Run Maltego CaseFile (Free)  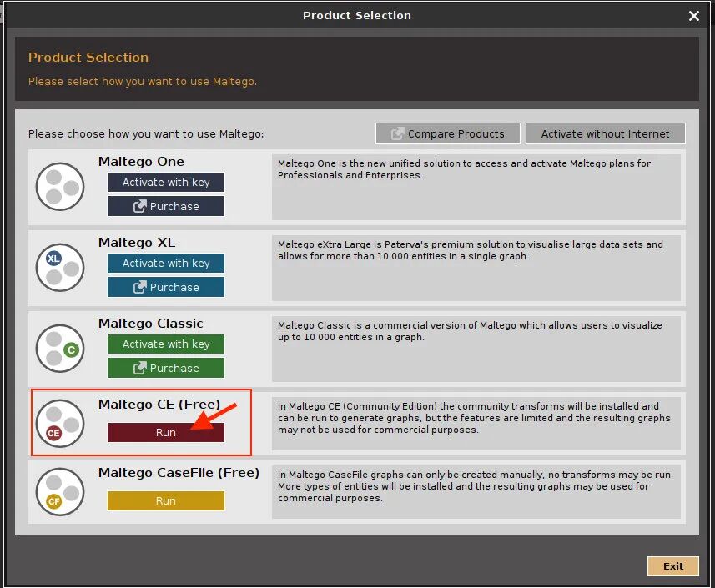coord(166,501)
